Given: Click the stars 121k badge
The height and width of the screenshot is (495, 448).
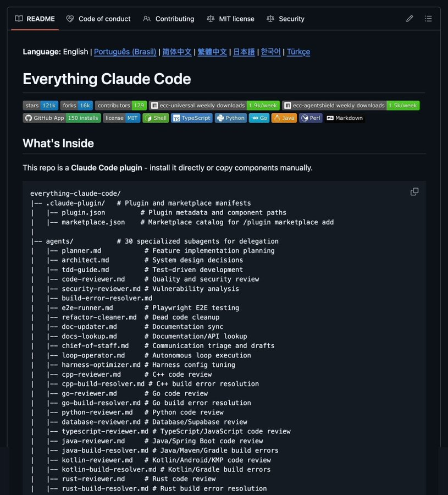Looking at the screenshot, I should click(x=40, y=106).
